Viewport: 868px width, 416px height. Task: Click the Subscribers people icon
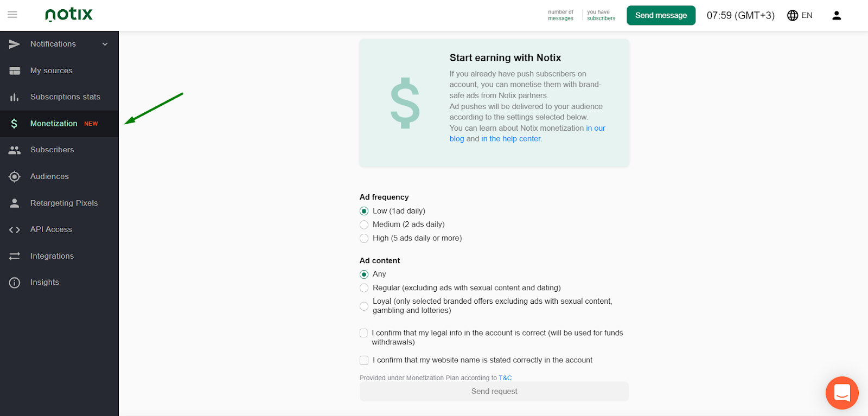click(15, 150)
